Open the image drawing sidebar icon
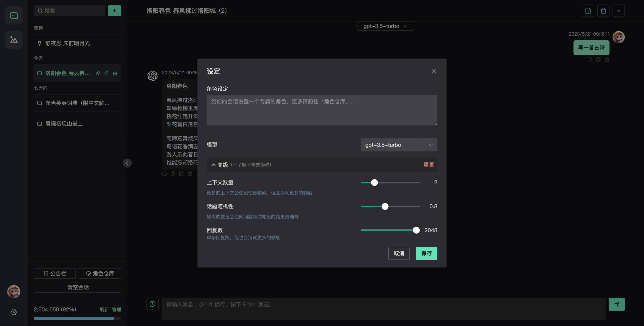 14,40
